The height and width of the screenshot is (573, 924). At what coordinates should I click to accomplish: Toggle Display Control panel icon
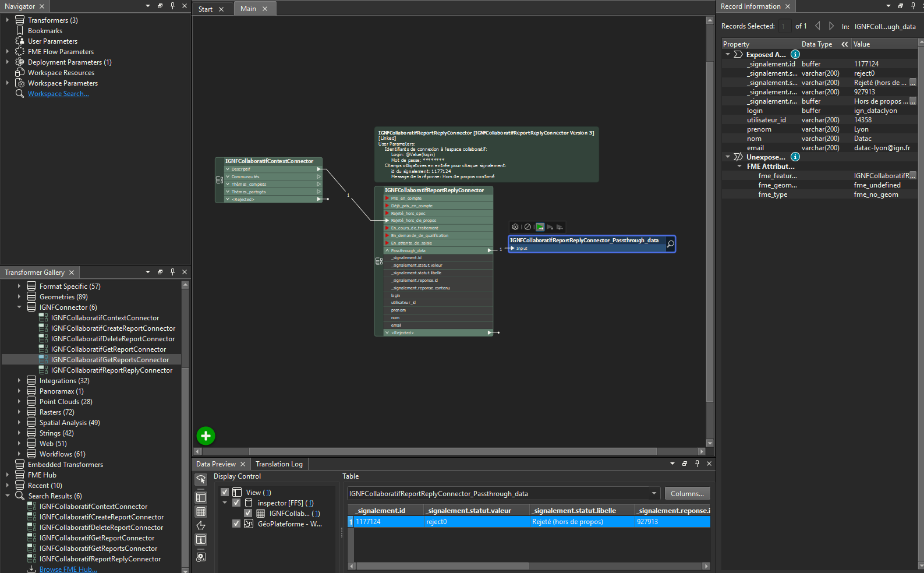[x=201, y=497]
